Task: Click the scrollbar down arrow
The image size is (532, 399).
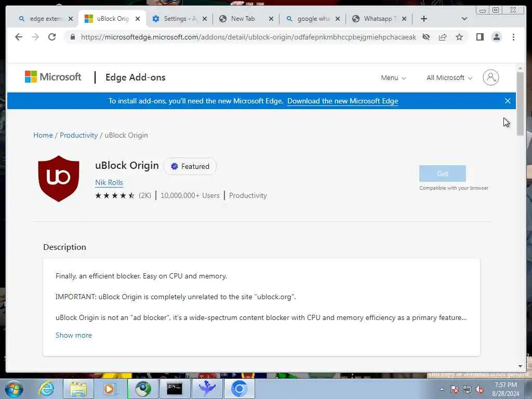Action: pyautogui.click(x=520, y=366)
